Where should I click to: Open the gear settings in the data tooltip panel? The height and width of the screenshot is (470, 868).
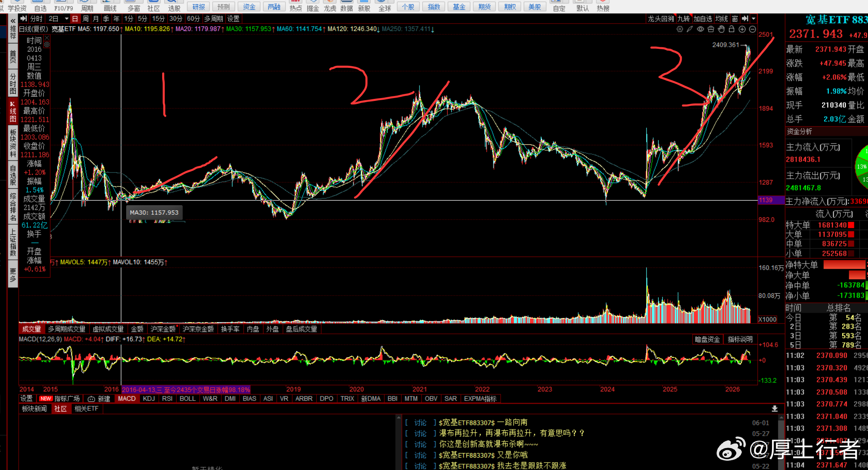coord(47,45)
